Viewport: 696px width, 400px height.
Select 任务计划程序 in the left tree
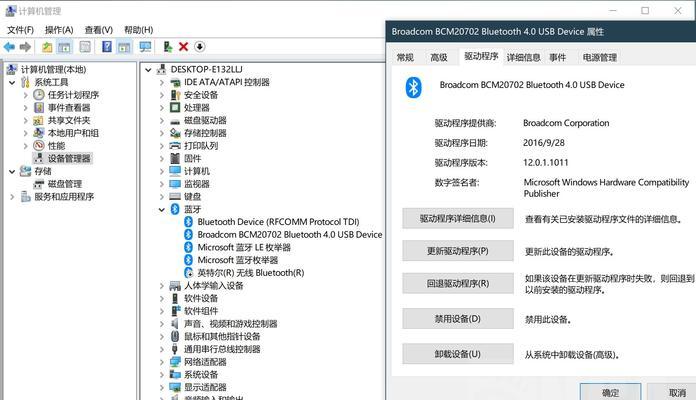[73, 95]
